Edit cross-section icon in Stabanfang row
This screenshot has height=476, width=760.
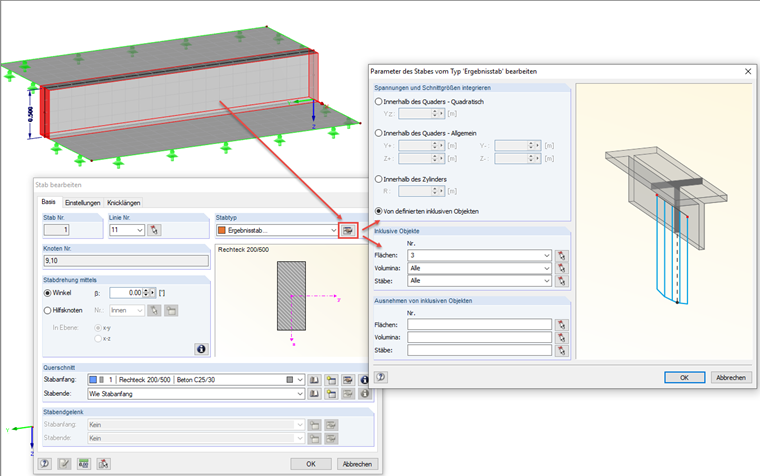click(x=348, y=380)
